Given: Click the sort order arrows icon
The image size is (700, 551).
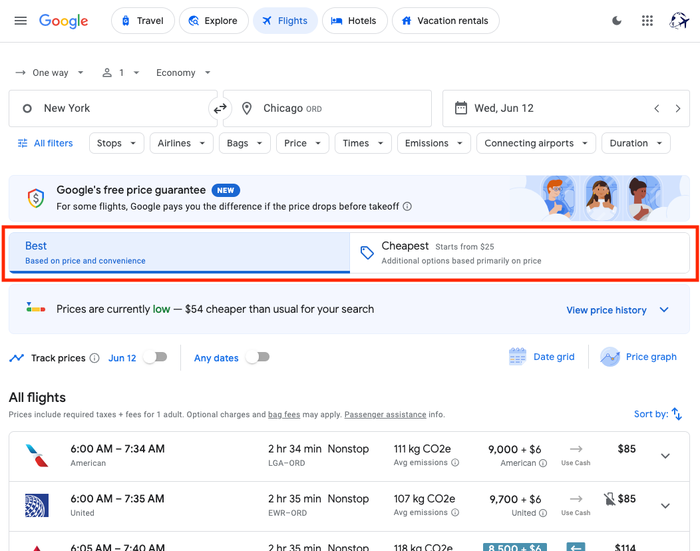Looking at the screenshot, I should pyautogui.click(x=677, y=414).
